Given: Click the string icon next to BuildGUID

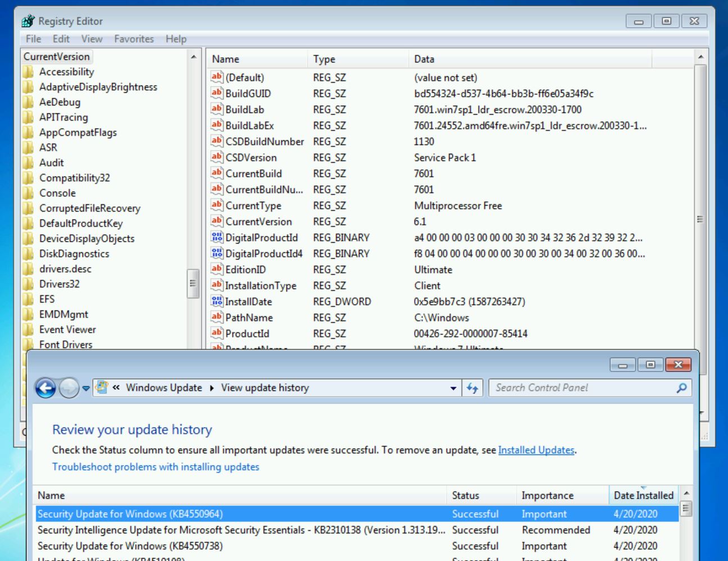Looking at the screenshot, I should [217, 93].
